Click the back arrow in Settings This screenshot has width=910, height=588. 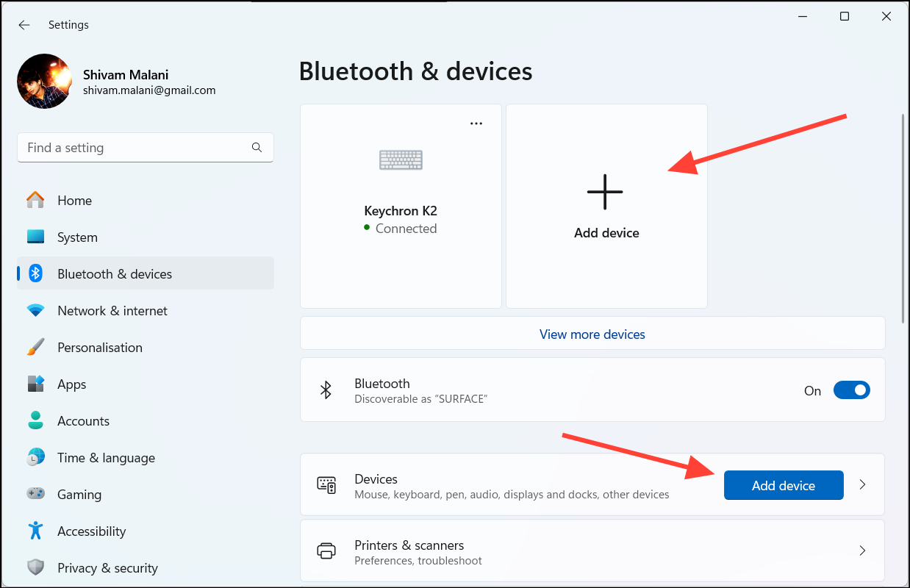pyautogui.click(x=24, y=25)
